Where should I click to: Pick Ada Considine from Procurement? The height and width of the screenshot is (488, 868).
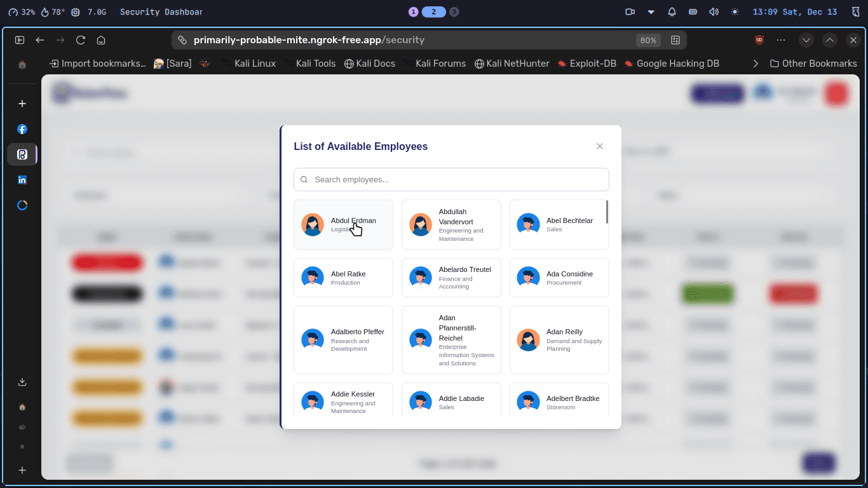[x=559, y=278]
